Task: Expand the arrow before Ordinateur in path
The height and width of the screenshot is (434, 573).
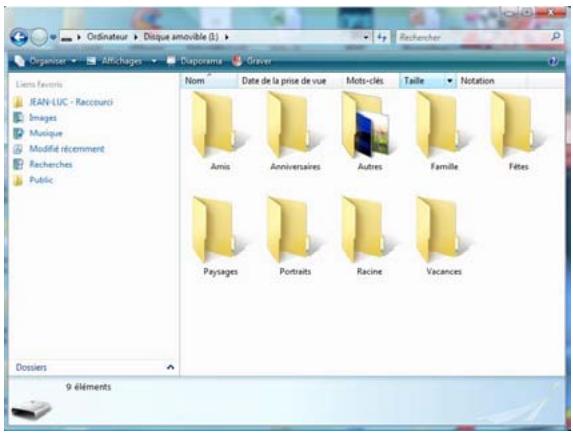Action: click(79, 37)
